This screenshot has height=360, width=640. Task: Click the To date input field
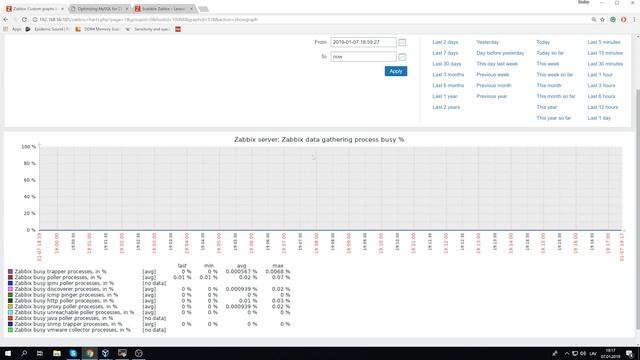[363, 57]
